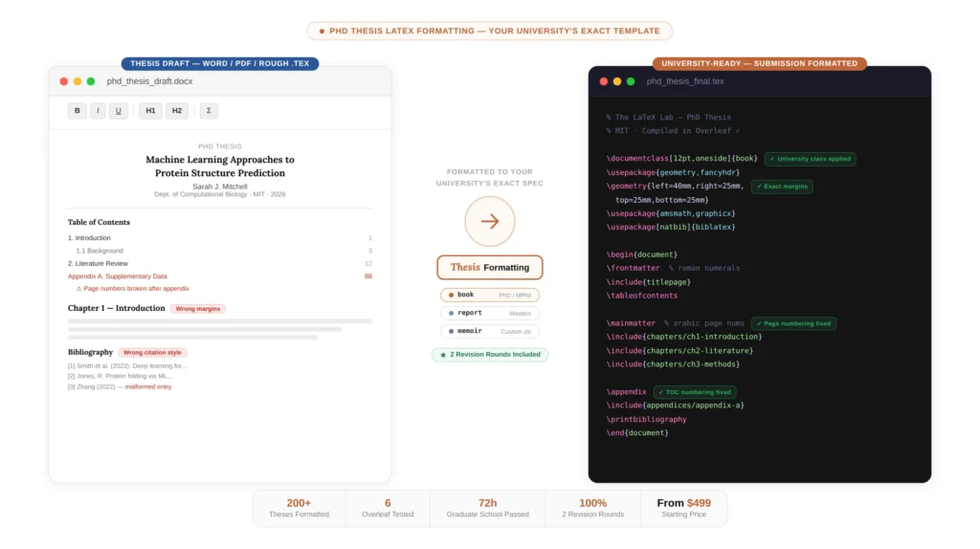Toggle Bold in the draft toolbar
The height and width of the screenshot is (549, 980).
77,111
